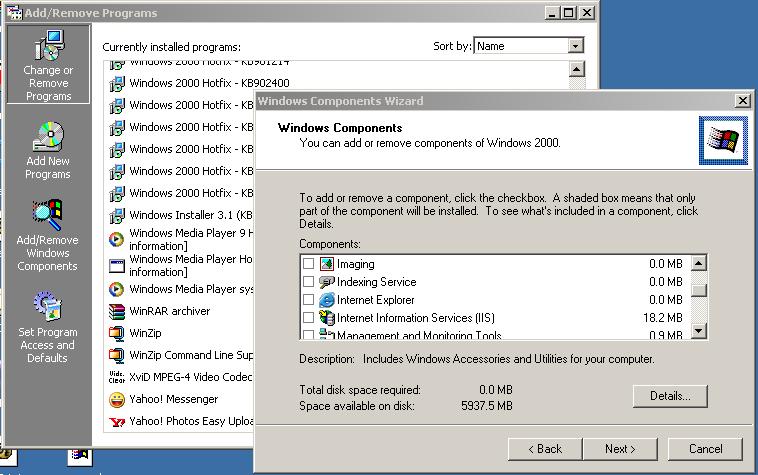Go Back in the Components Wizard

coord(545,449)
